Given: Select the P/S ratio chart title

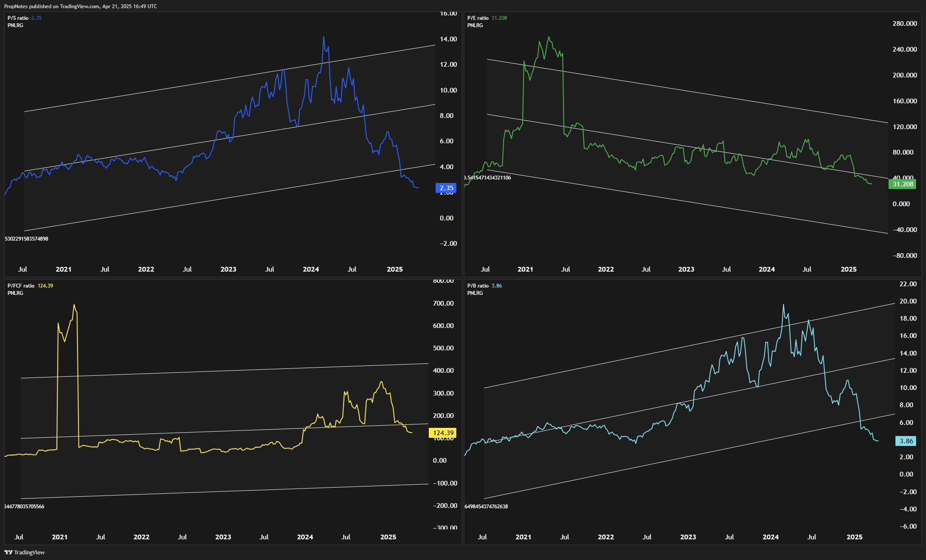Looking at the screenshot, I should click(18, 18).
